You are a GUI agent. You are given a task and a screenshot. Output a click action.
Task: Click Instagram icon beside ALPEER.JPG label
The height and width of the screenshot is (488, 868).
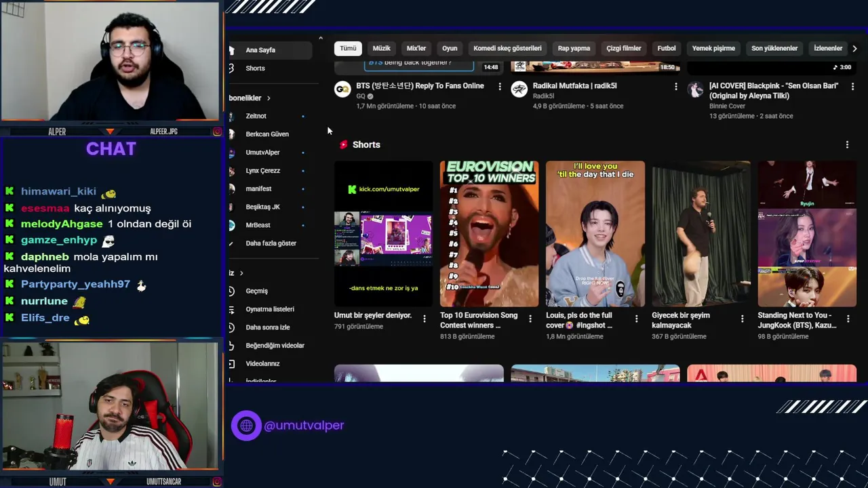tap(217, 131)
